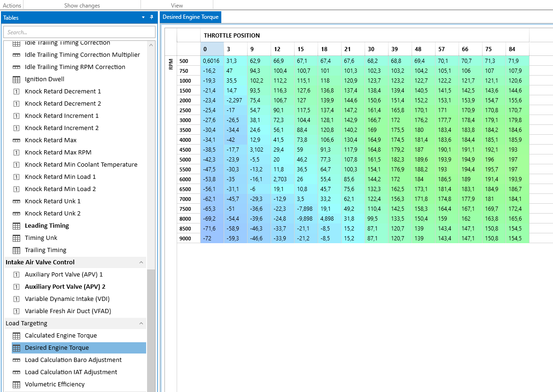Screen dimensions: 553x392
Task: Click icon beside Load Calculation IAT Adjustment
Action: [x=16, y=372]
